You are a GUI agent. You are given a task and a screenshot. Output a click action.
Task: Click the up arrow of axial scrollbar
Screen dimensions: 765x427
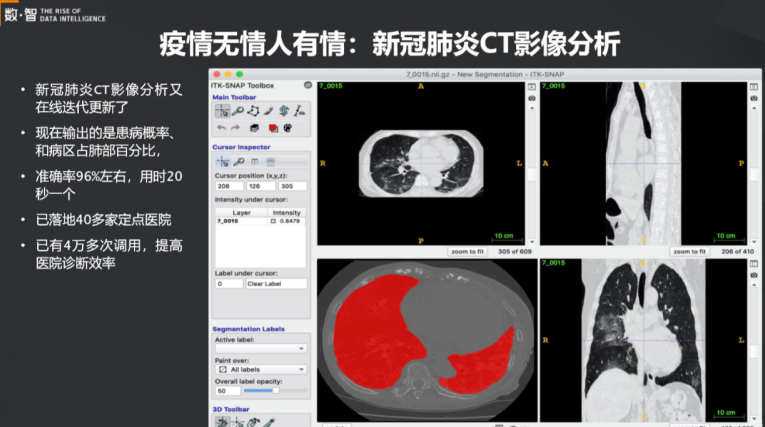pyautogui.click(x=532, y=108)
